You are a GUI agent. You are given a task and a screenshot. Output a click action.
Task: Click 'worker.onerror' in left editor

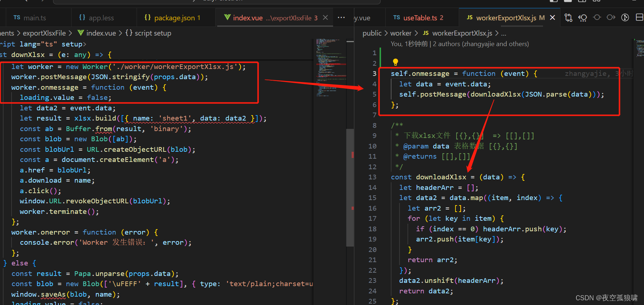click(40, 232)
